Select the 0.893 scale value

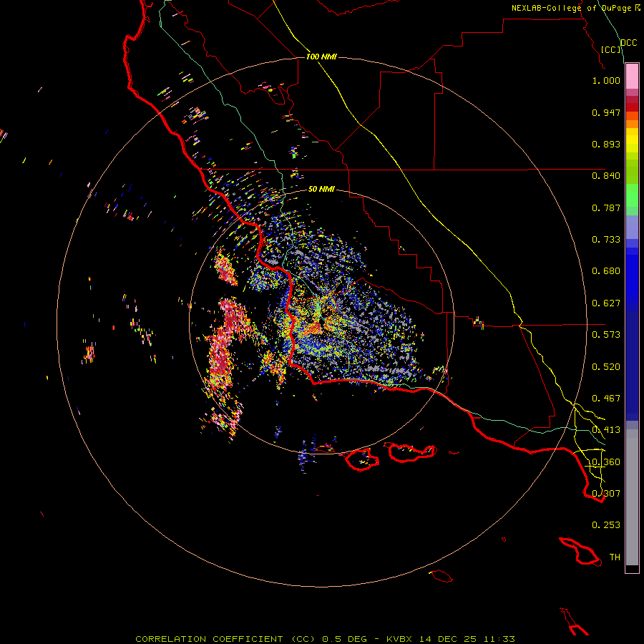(x=606, y=144)
